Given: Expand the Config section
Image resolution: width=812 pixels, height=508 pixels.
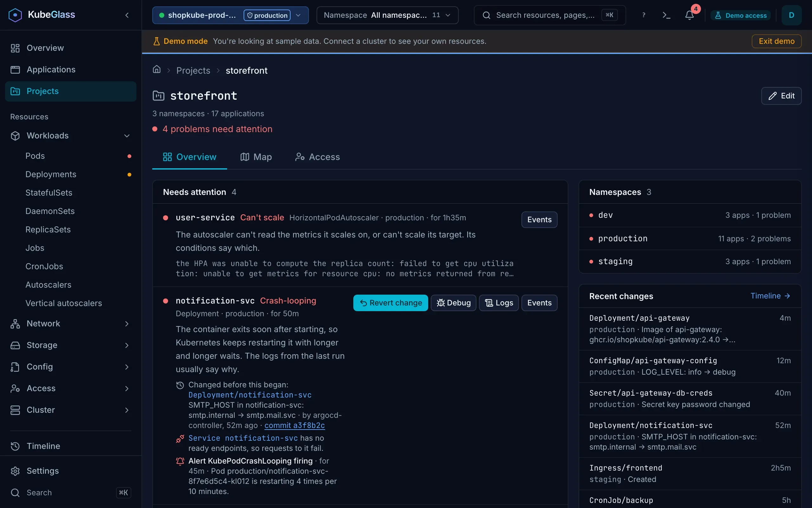Looking at the screenshot, I should click(x=70, y=366).
